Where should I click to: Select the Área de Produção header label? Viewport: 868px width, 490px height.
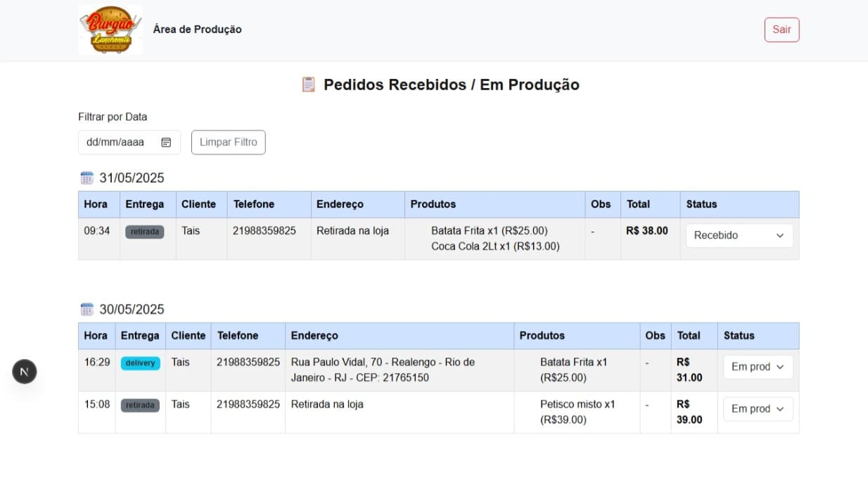(197, 29)
